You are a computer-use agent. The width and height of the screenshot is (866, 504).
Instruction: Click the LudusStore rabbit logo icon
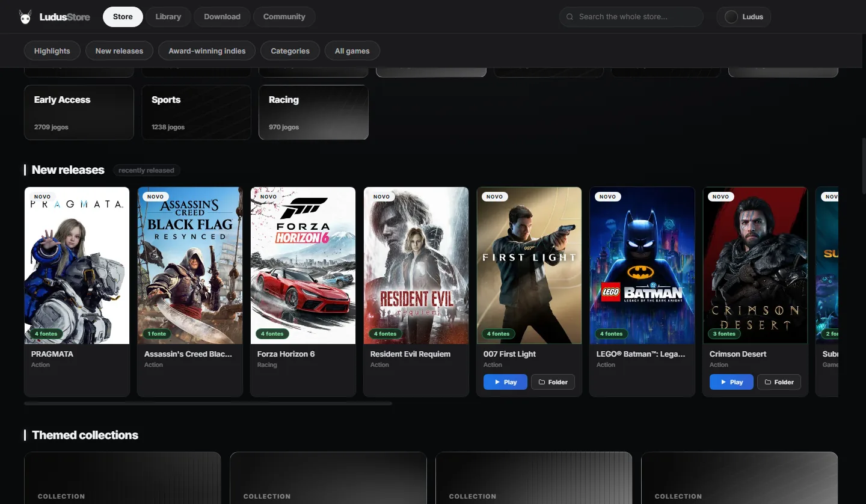coord(25,17)
